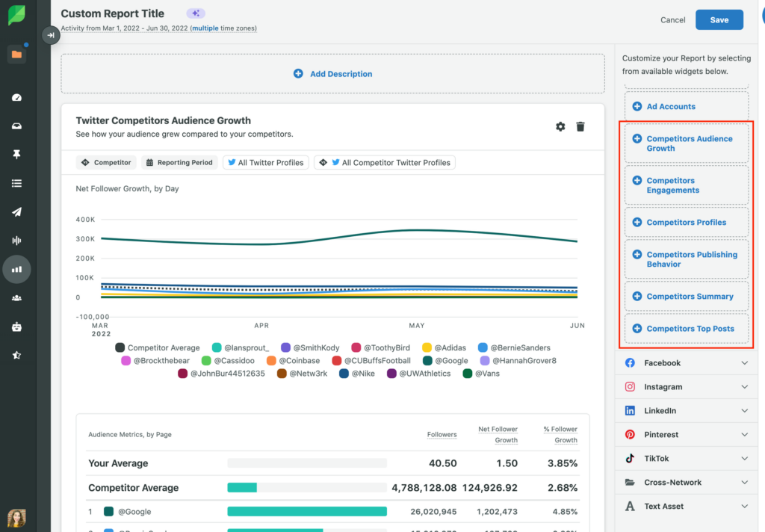Open the Listening waveform icon in sidebar

(16, 241)
